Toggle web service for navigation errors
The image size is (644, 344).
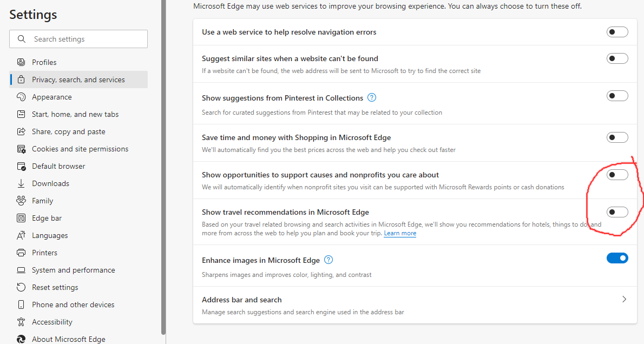[617, 32]
